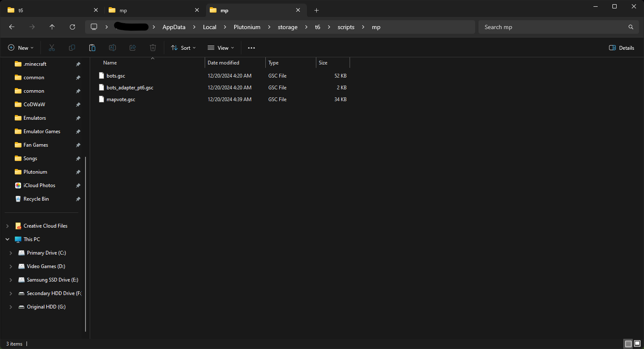This screenshot has width=644, height=349.
Task: Expand Primary Drive (C:) node
Action: click(11, 253)
